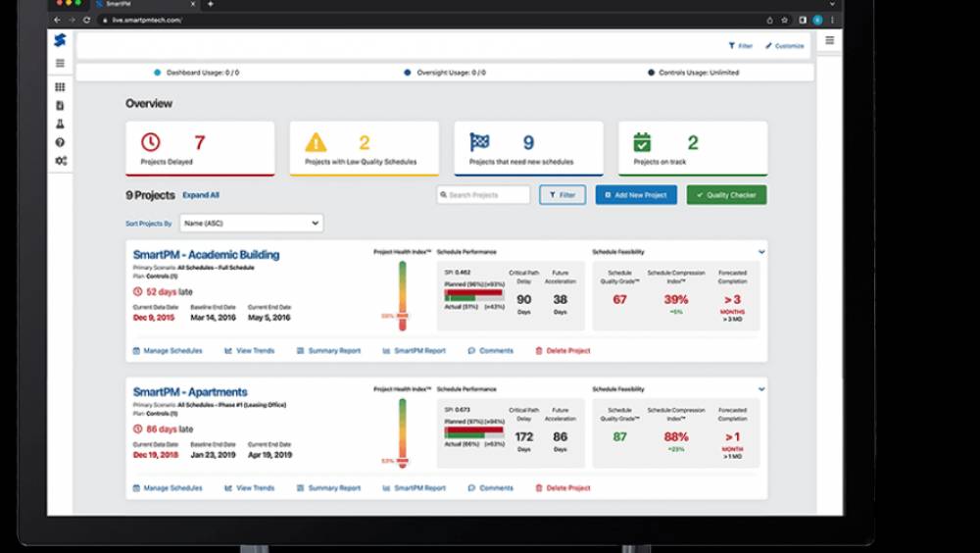Open Projects with Low Quality Schedules card
The width and height of the screenshot is (980, 553).
point(365,148)
